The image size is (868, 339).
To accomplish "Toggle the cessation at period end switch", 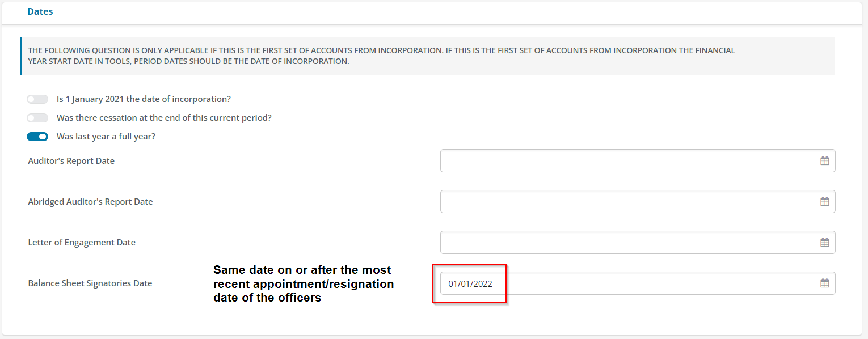I will click(x=37, y=118).
